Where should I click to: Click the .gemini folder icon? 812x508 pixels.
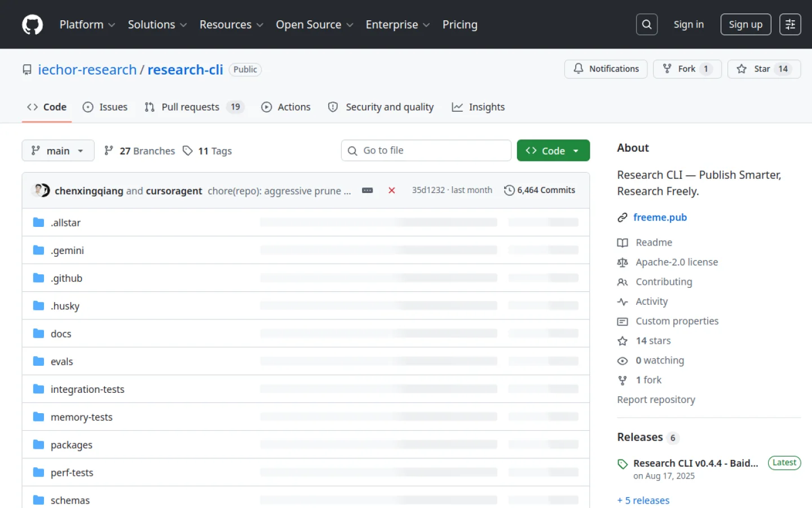(38, 250)
